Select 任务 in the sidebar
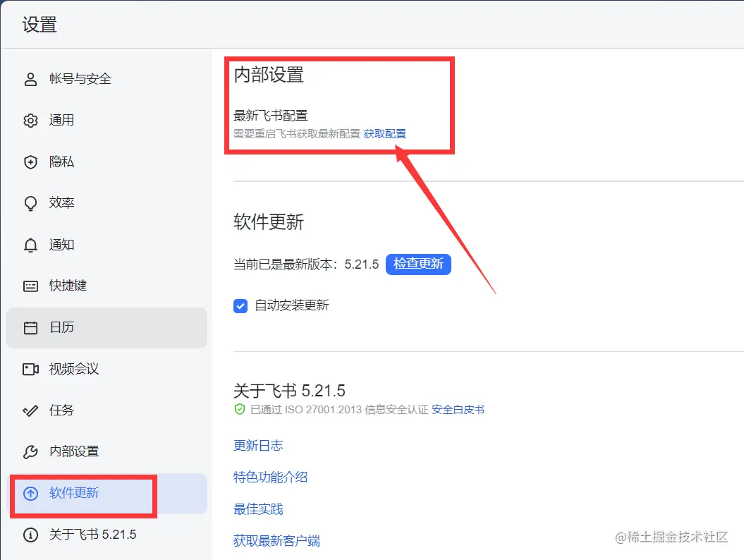The height and width of the screenshot is (560, 744). tap(106, 410)
